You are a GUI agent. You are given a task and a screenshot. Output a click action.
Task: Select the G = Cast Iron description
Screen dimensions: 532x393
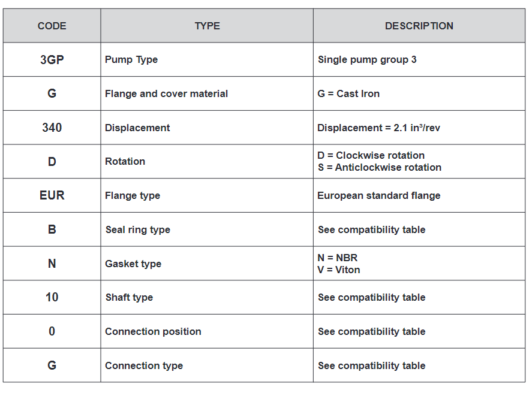[x=348, y=93]
